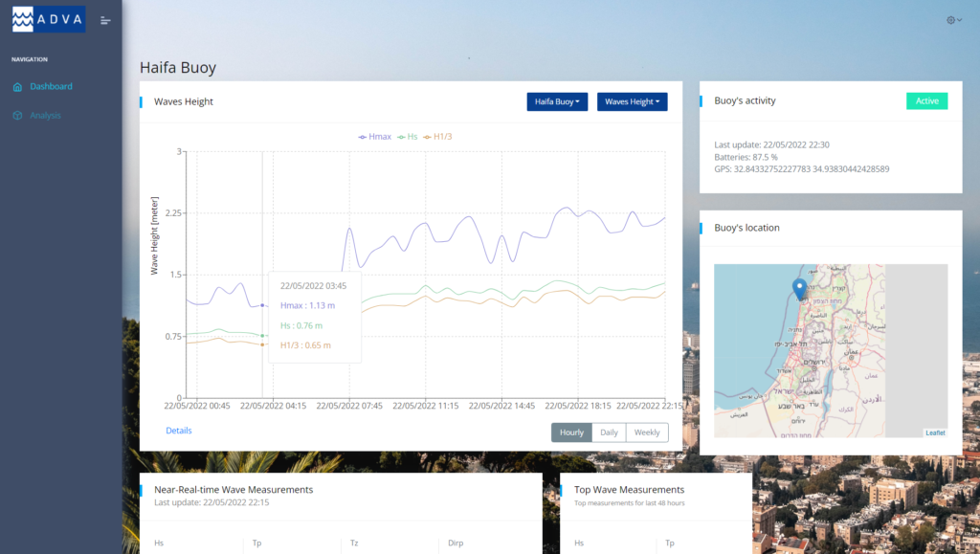The image size is (980, 554).
Task: Click the ADVA logo
Action: pyautogui.click(x=49, y=19)
